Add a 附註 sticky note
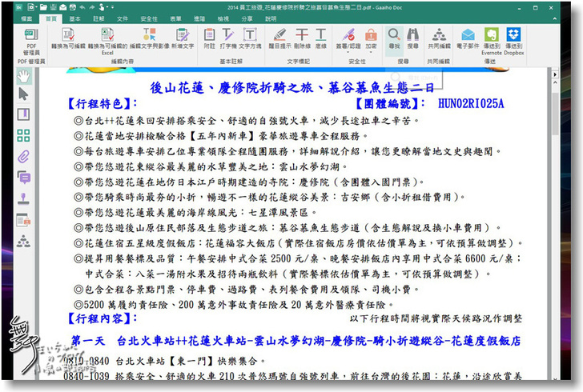Screen dimensions: 583x392 [209, 38]
